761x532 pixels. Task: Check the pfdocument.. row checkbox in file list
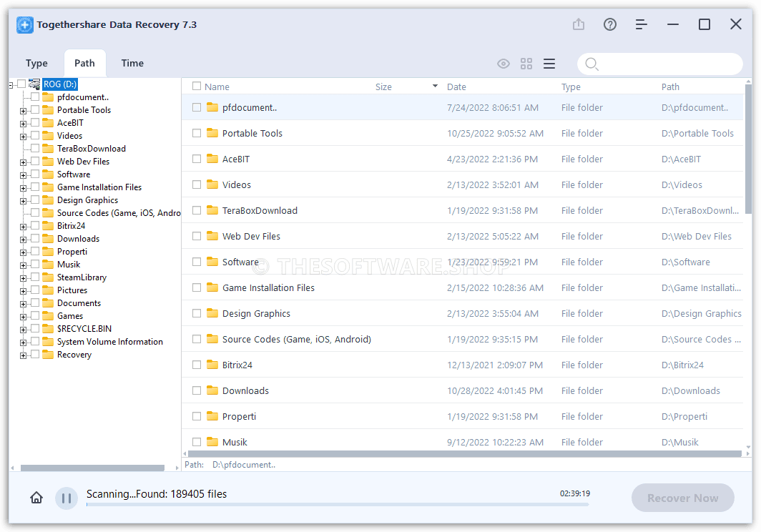[x=197, y=107]
